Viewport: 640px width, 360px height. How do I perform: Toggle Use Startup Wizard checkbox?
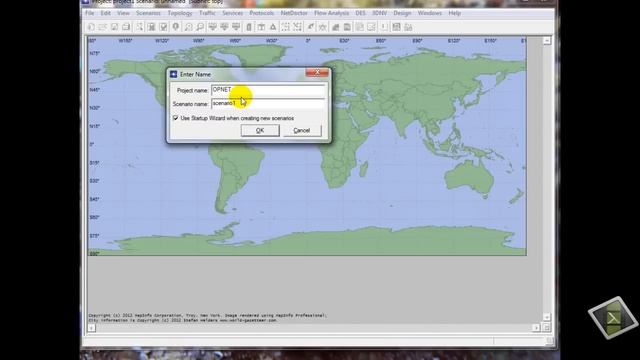click(x=176, y=118)
